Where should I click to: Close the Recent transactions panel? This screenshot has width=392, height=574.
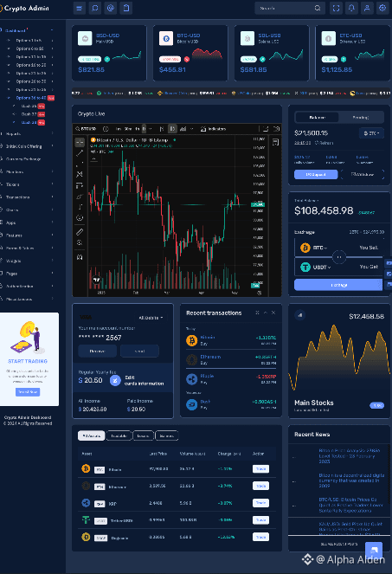coord(273,313)
